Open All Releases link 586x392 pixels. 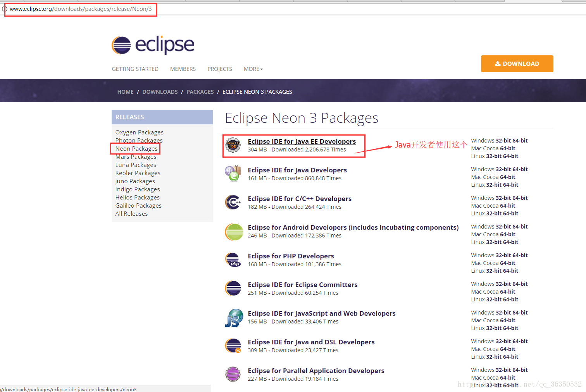131,214
